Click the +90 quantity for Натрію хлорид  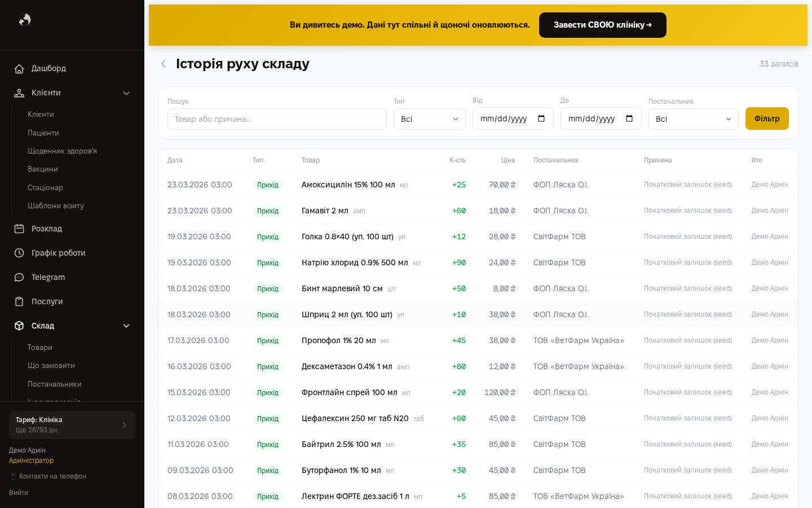pyautogui.click(x=459, y=262)
